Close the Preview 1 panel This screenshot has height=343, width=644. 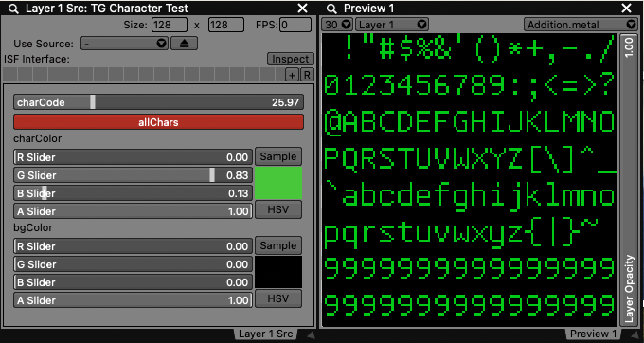coord(627,9)
